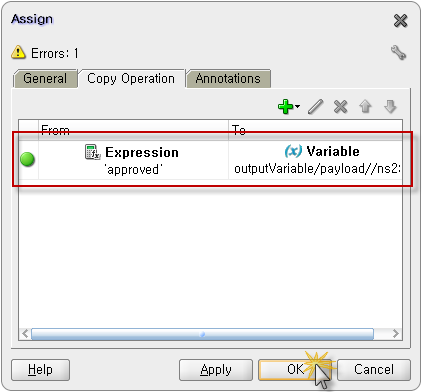Click the green status circle in row
This screenshot has height=392, width=422.
pyautogui.click(x=27, y=159)
